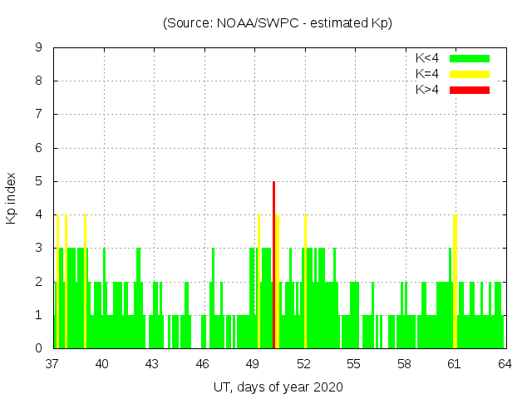Viewport: 532px width, 399px height.
Task: Click the green K<4 legend swatch
Action: (470, 58)
